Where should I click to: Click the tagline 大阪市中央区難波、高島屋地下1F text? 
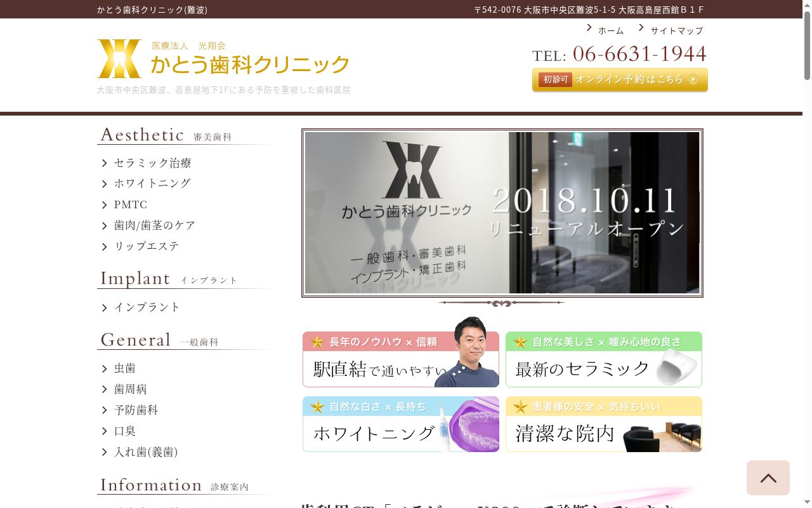224,90
